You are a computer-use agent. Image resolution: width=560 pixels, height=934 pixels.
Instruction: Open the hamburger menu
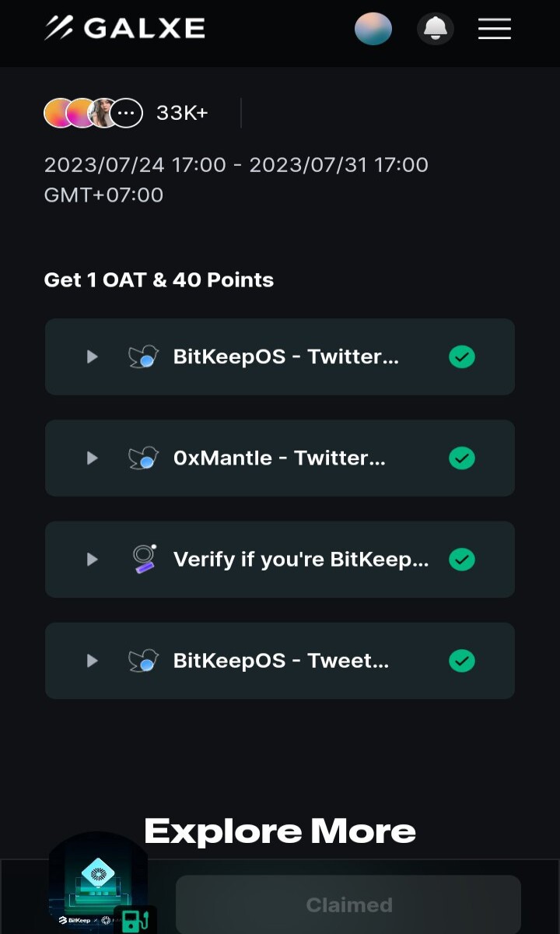point(495,29)
